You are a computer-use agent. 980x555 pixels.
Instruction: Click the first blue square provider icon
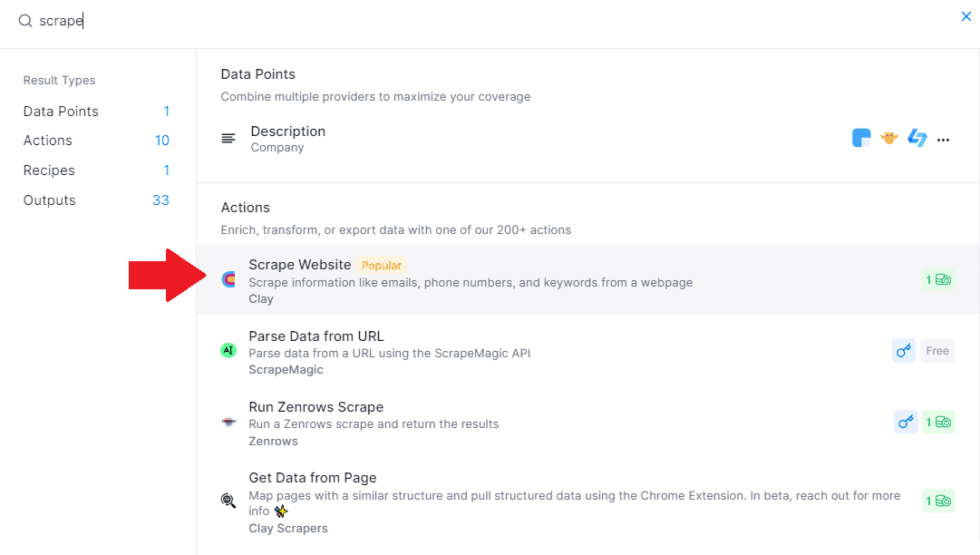click(861, 139)
